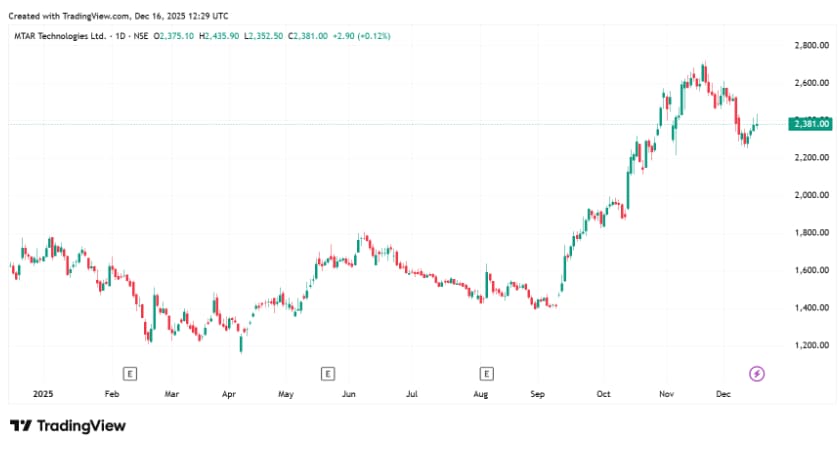
Task: Click the green 2,381.00 current price label
Action: point(809,124)
